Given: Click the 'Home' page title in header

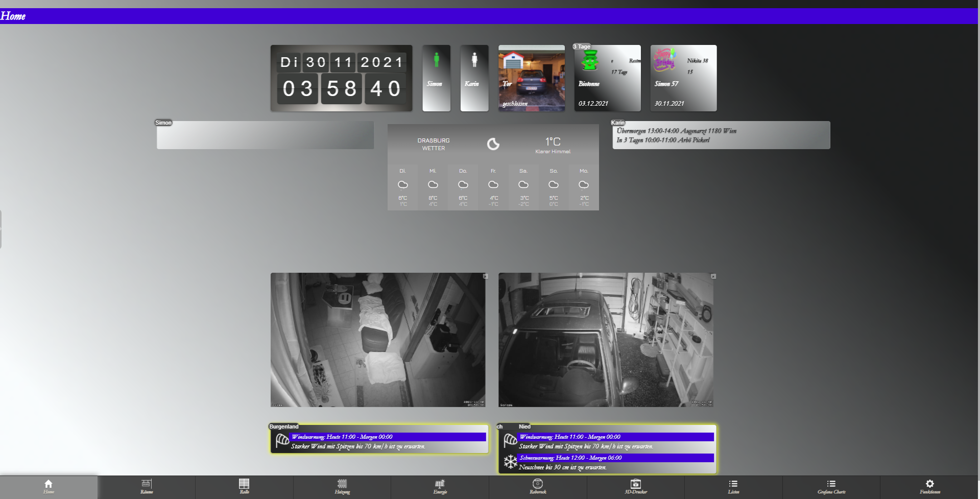Looking at the screenshot, I should click(13, 16).
